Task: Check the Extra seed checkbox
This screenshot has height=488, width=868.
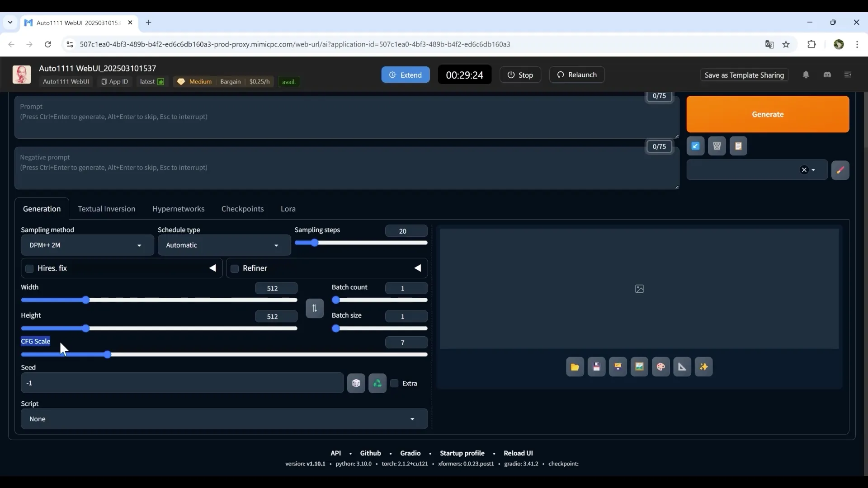Action: click(x=395, y=384)
